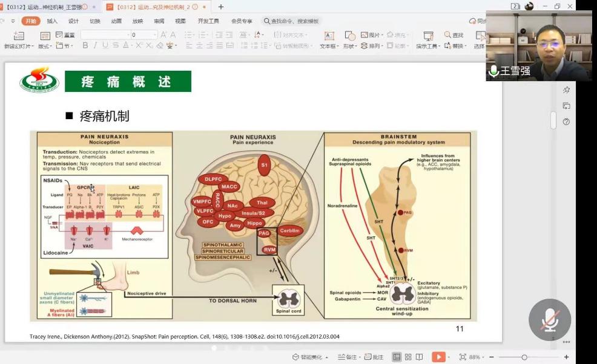Open the Layout (版式) dropdown
This screenshot has height=364, width=597.
pos(45,46)
